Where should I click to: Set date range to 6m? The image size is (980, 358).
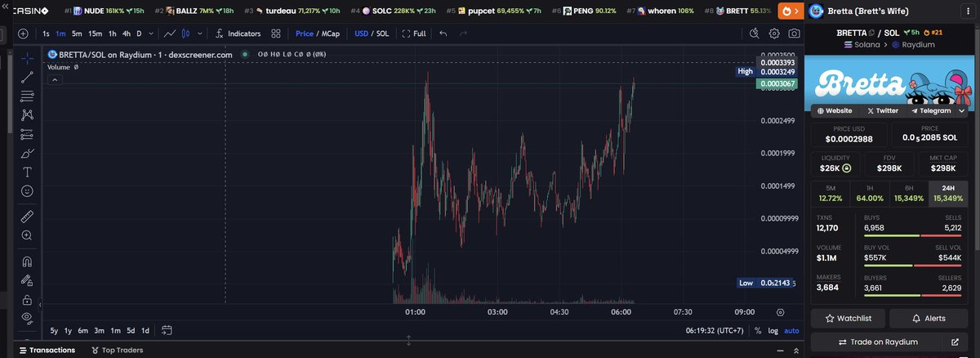(x=82, y=330)
